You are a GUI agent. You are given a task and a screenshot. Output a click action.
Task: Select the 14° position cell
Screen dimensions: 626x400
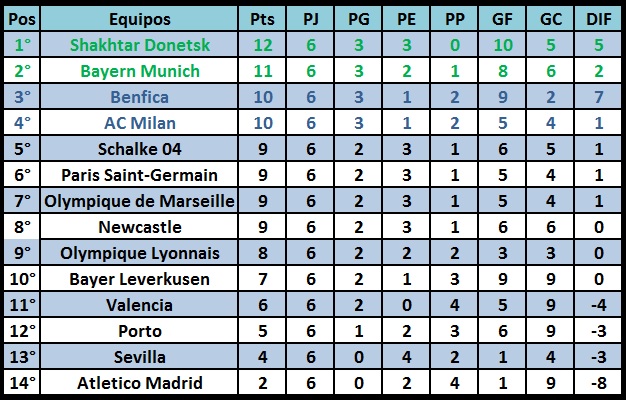tap(22, 382)
